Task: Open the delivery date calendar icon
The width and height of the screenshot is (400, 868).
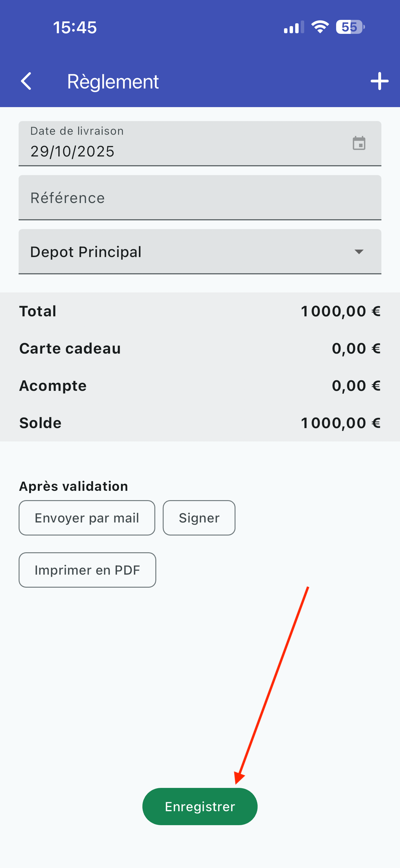Action: point(359,143)
